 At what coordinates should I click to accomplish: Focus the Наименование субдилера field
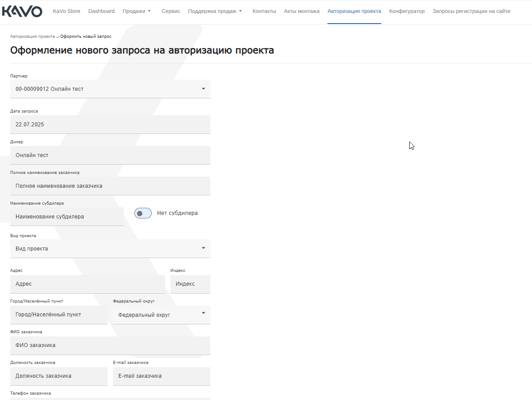click(x=67, y=216)
